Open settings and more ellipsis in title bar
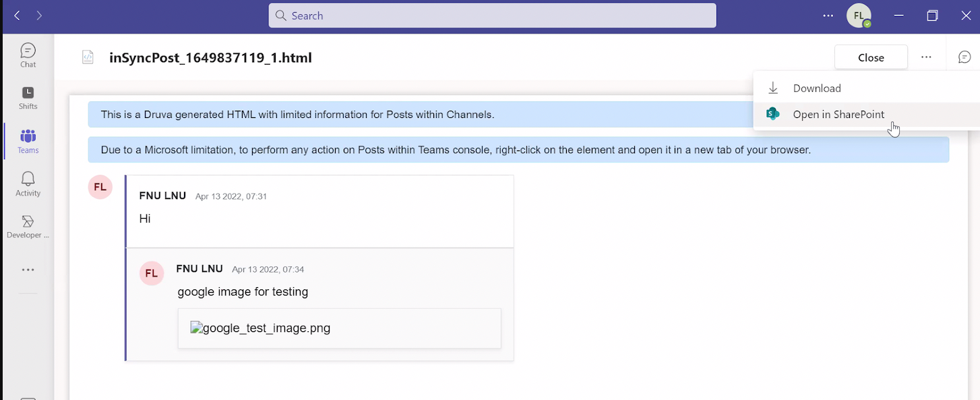 pyautogui.click(x=828, y=16)
